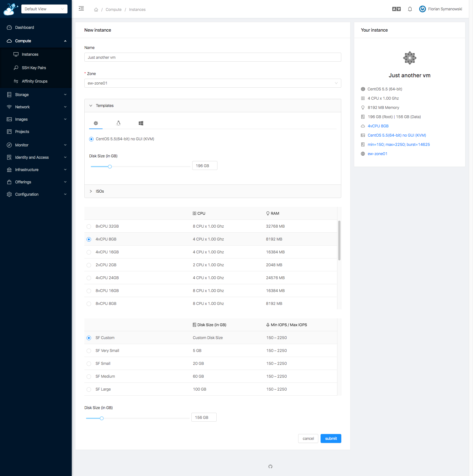Select the 4vCPU 16GB compute offering
This screenshot has width=473, height=476.
pos(89,252)
